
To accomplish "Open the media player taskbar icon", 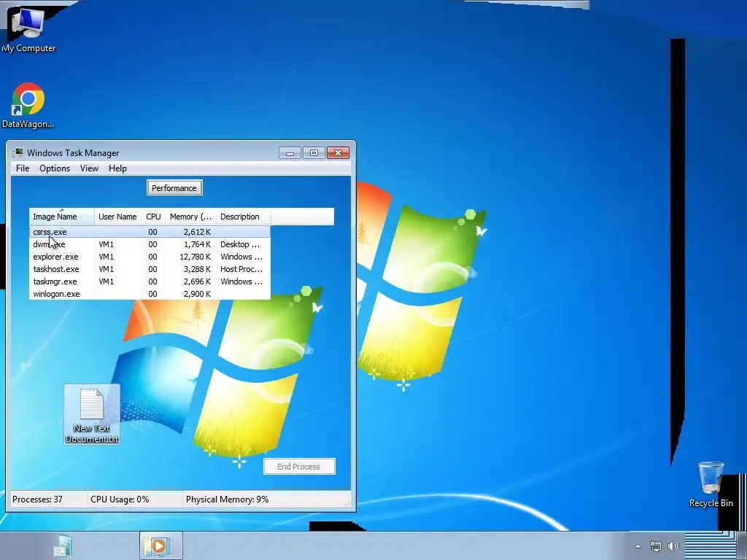I will 160,545.
